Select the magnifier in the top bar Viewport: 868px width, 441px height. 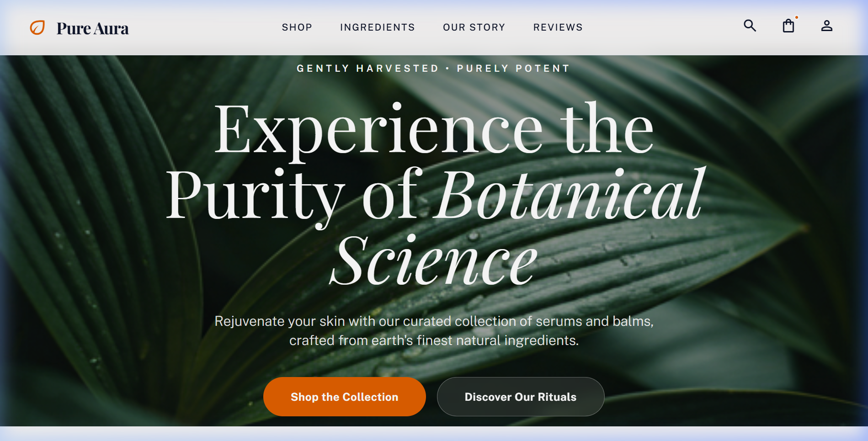point(749,26)
